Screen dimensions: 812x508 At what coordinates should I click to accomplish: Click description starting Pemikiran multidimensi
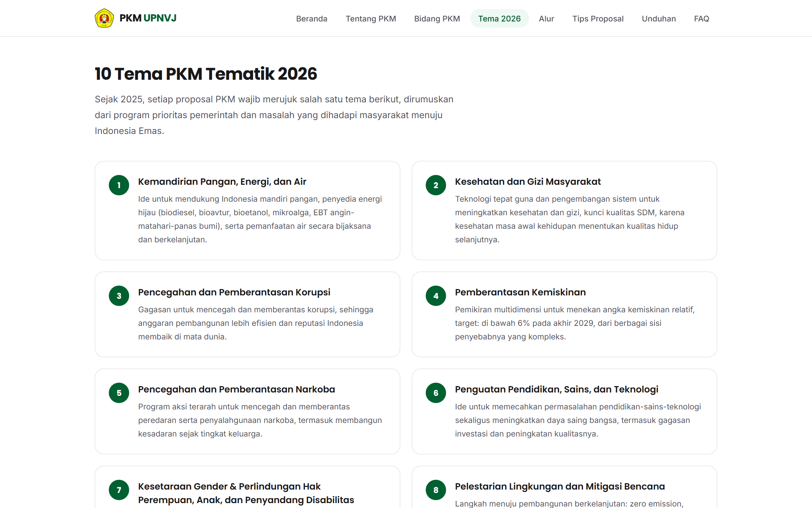[x=575, y=323]
